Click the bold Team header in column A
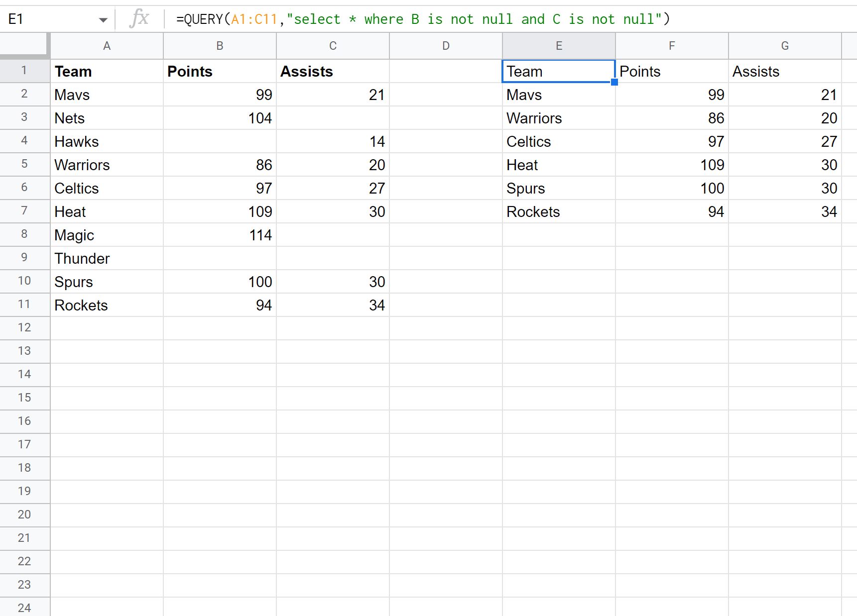857x616 pixels. (107, 71)
